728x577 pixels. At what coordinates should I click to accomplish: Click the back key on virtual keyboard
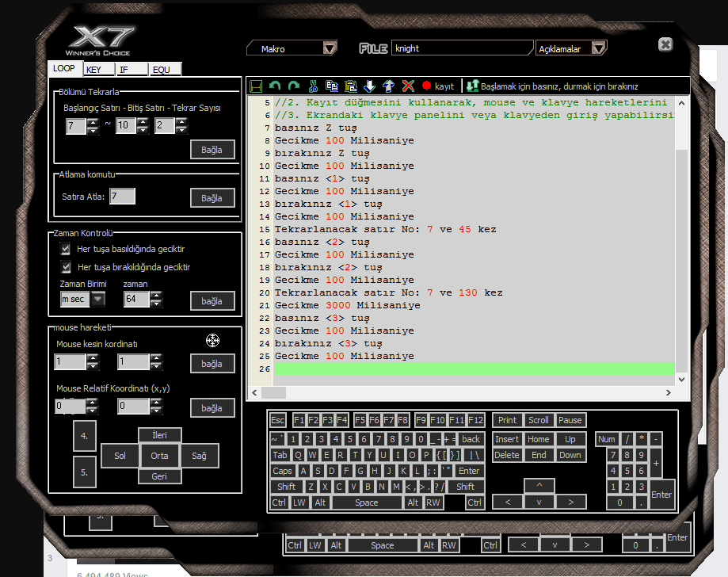[471, 439]
